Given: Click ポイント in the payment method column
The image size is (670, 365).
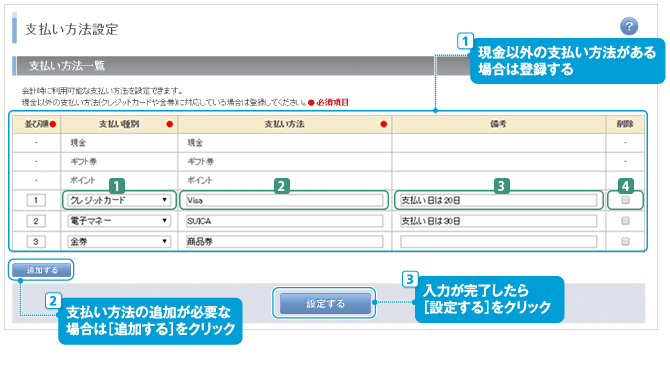Looking at the screenshot, I should (200, 180).
